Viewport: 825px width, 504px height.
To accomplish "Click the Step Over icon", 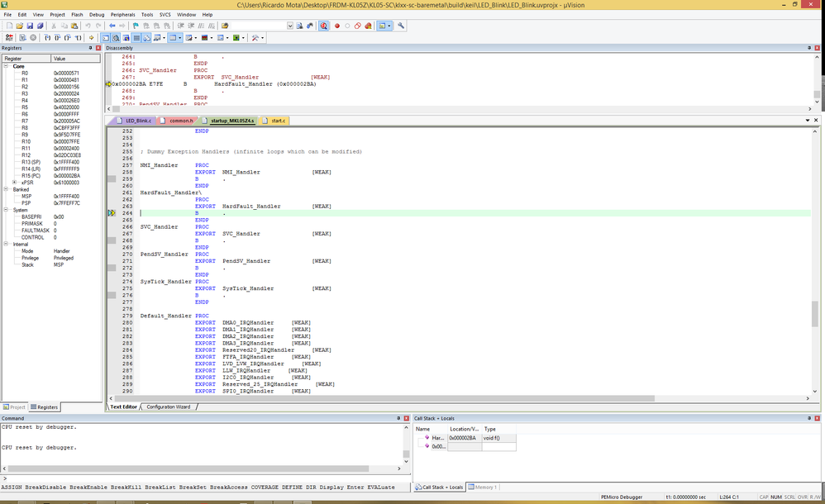I will [57, 38].
